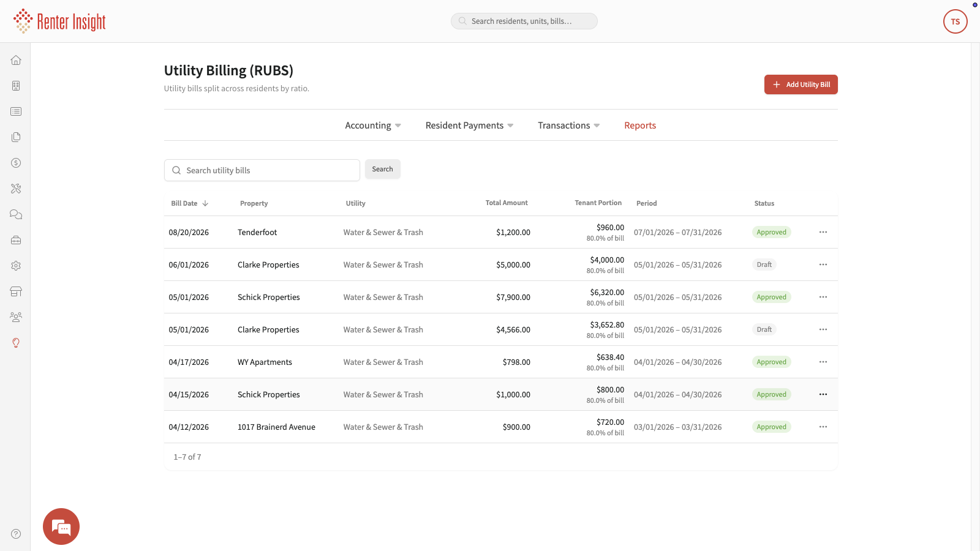Open the Home sidebar icon

coord(16,60)
